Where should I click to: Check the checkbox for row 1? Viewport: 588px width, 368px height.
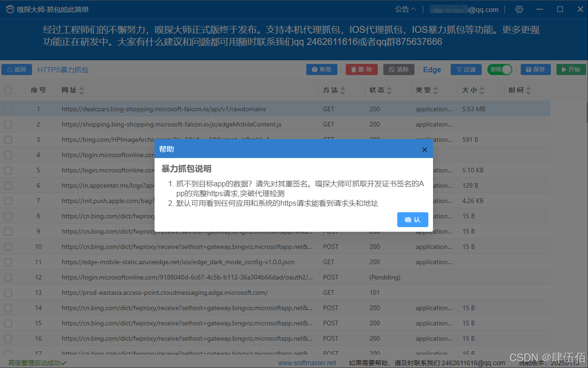[x=8, y=109]
